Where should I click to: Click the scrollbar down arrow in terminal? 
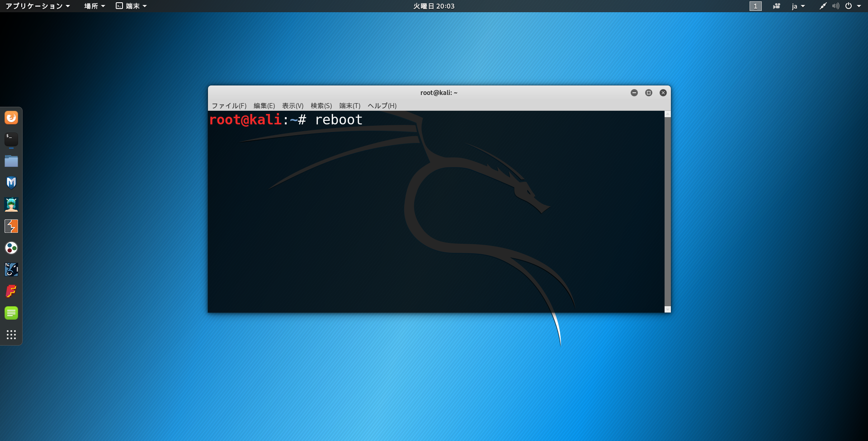click(668, 310)
